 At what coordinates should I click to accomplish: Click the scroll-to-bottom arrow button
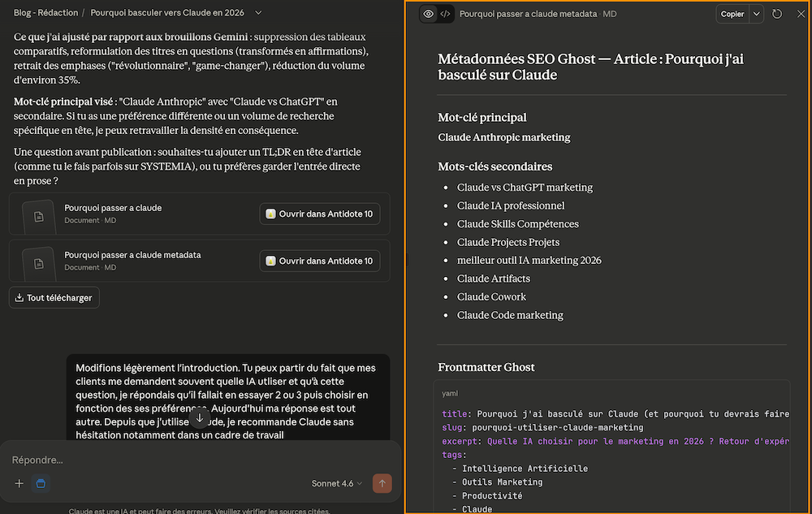(200, 417)
